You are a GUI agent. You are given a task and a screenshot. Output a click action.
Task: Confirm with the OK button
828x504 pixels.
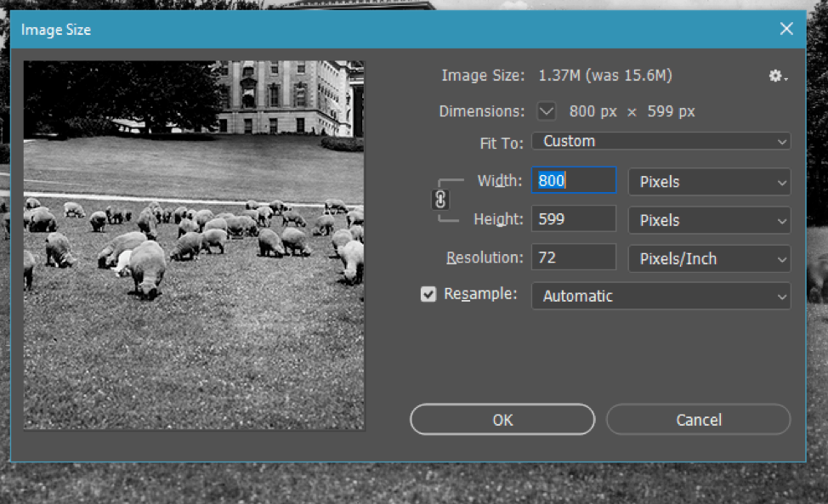pyautogui.click(x=502, y=420)
